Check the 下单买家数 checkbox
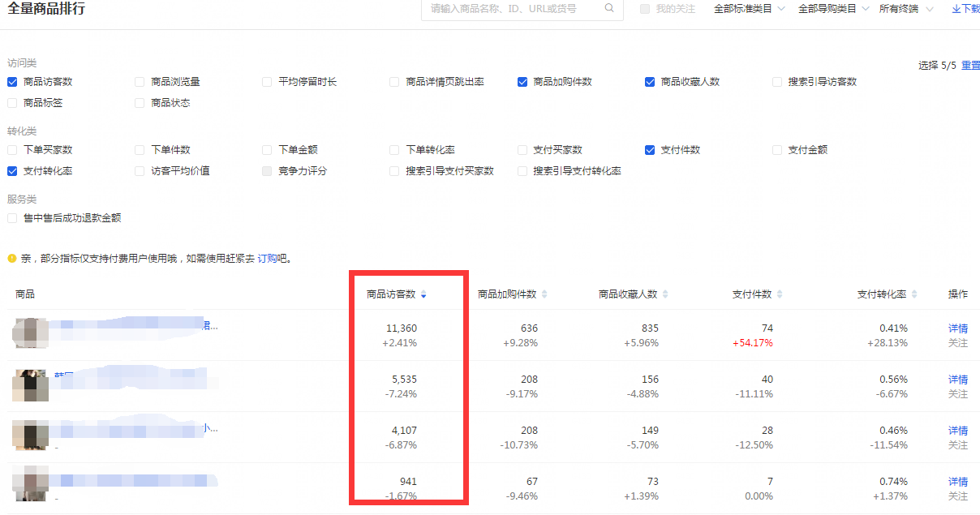 tap(12, 150)
